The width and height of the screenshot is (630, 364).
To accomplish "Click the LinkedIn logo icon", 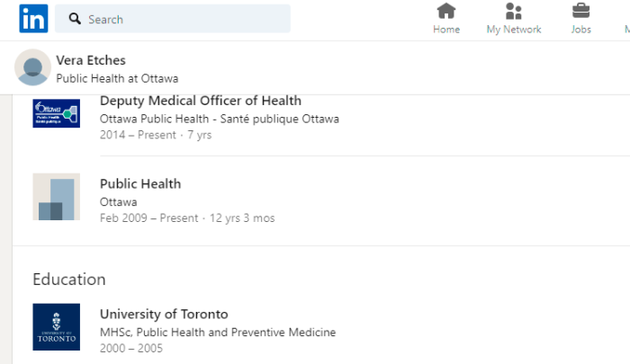I will [33, 19].
